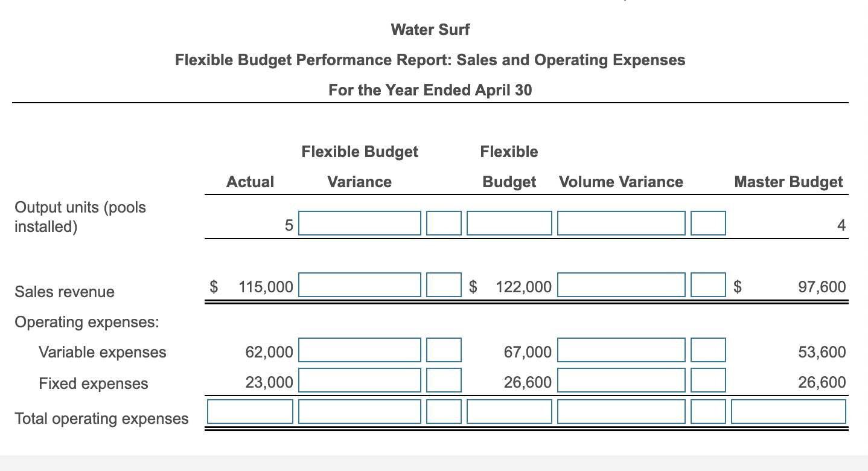This screenshot has height=471, width=868.
Task: Open the F/U selector beside Output units variance
Action: (444, 223)
